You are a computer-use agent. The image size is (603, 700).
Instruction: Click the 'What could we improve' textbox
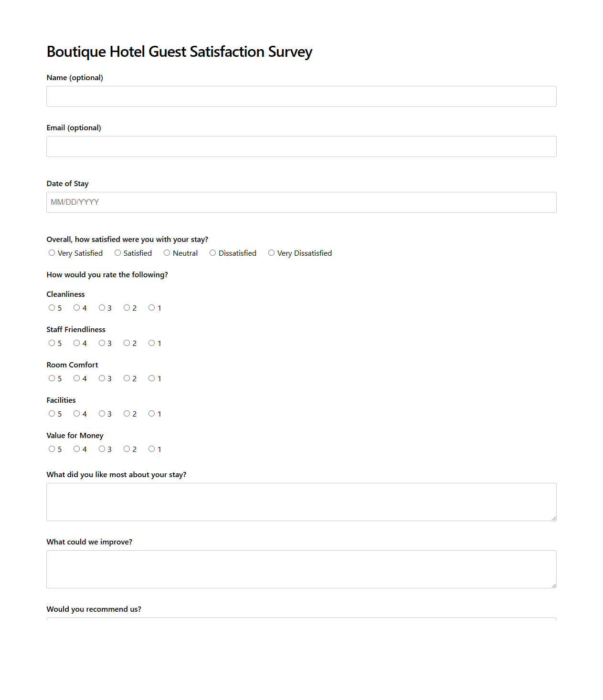[x=301, y=569]
